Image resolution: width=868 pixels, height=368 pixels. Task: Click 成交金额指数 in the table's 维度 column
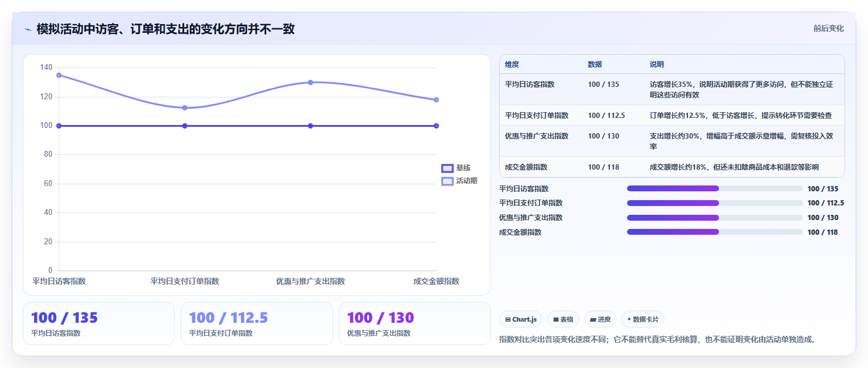click(526, 167)
